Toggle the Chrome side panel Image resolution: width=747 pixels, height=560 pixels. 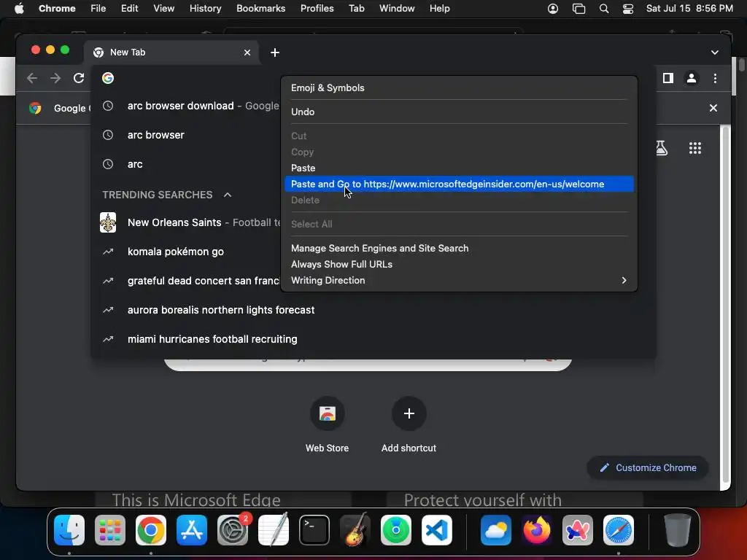[668, 78]
